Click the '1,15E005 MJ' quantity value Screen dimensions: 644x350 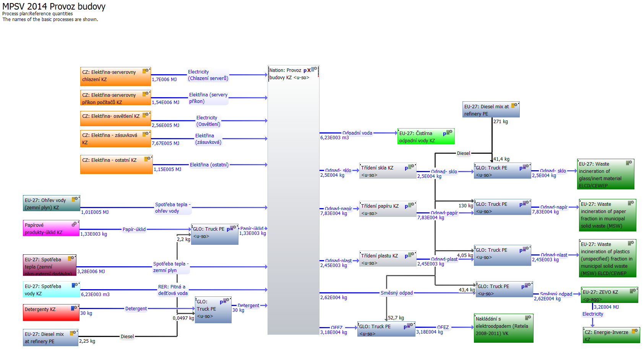click(167, 169)
